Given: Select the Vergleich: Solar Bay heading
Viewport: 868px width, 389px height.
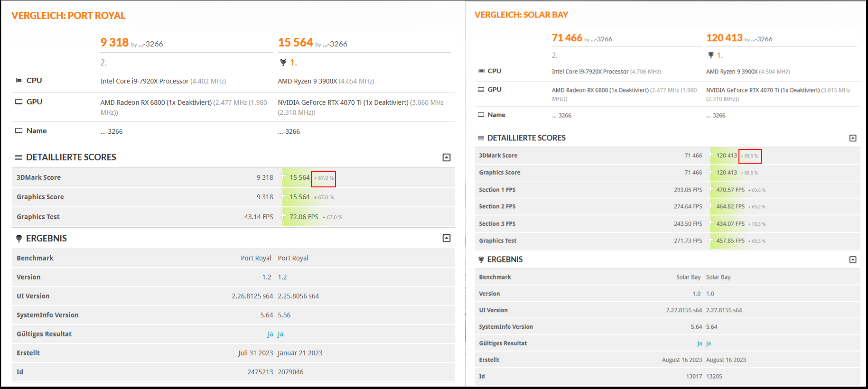Looking at the screenshot, I should 521,15.
